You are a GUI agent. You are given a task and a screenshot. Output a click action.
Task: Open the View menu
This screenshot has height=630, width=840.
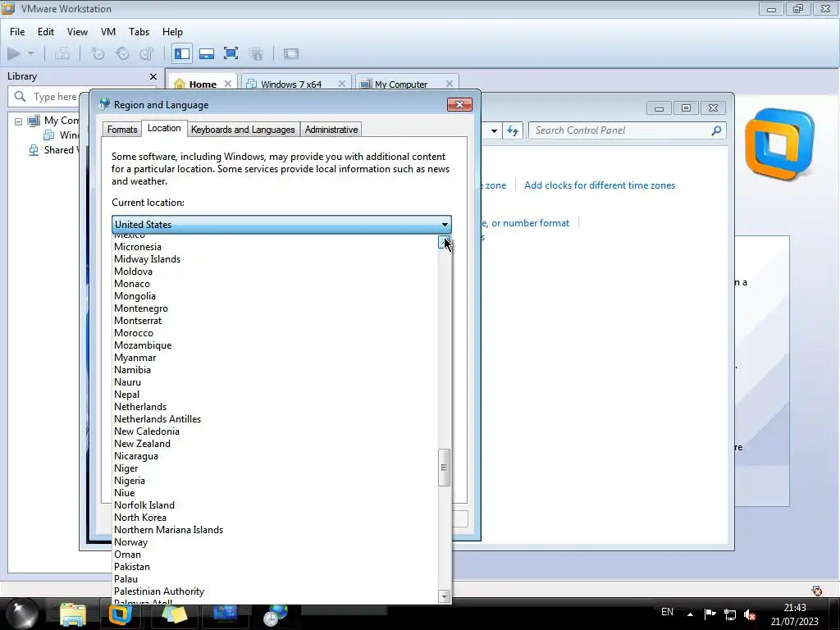pyautogui.click(x=77, y=32)
